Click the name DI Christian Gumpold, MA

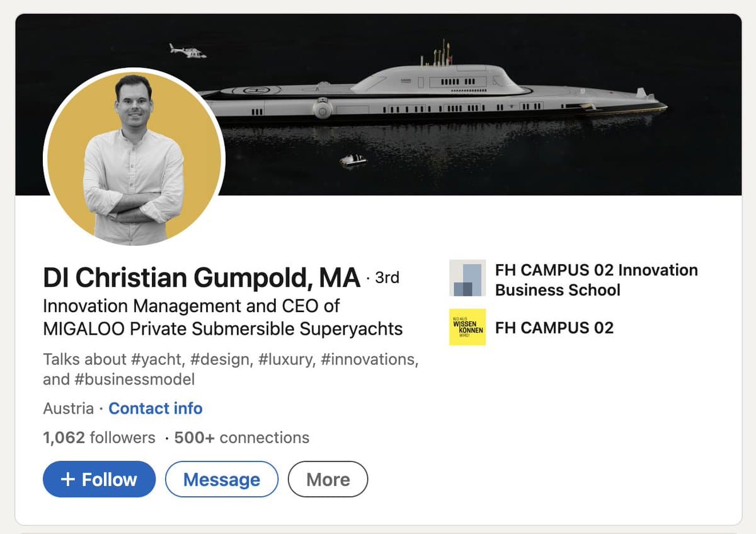pyautogui.click(x=202, y=278)
